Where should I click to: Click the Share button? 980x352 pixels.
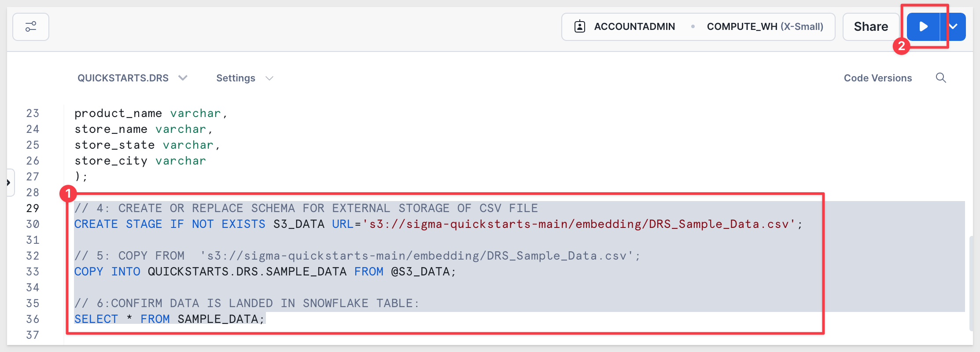[x=871, y=27]
